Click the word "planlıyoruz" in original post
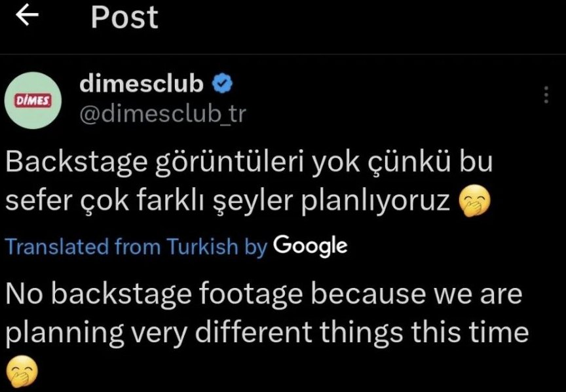The image size is (566, 392). coord(376,202)
